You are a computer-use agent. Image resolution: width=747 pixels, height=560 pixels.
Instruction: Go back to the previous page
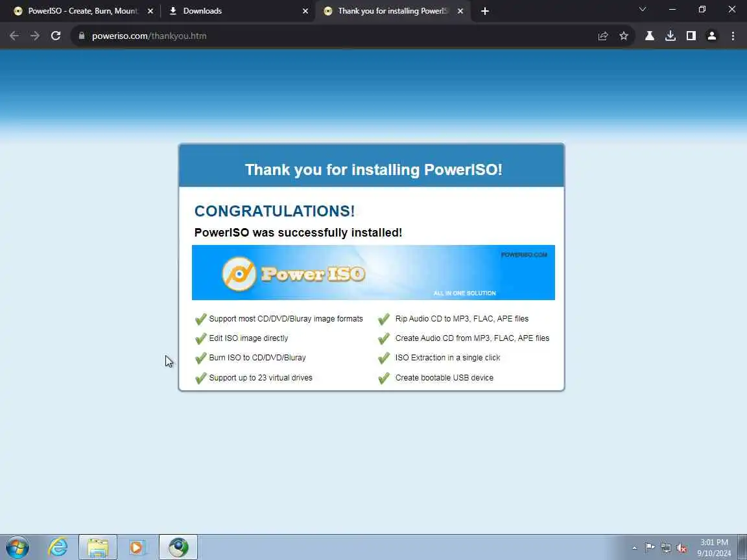14,36
